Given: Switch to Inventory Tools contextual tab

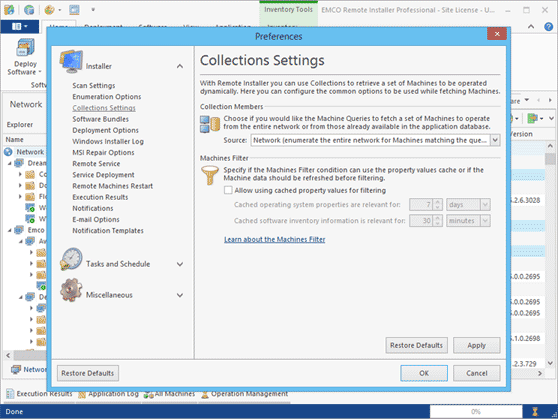Looking at the screenshot, I should [x=288, y=10].
